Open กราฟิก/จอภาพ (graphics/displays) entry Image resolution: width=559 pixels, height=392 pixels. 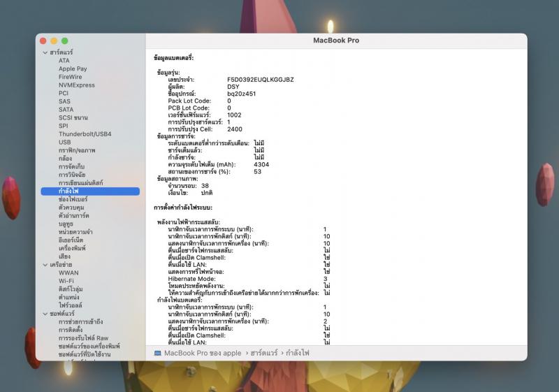[x=77, y=150]
